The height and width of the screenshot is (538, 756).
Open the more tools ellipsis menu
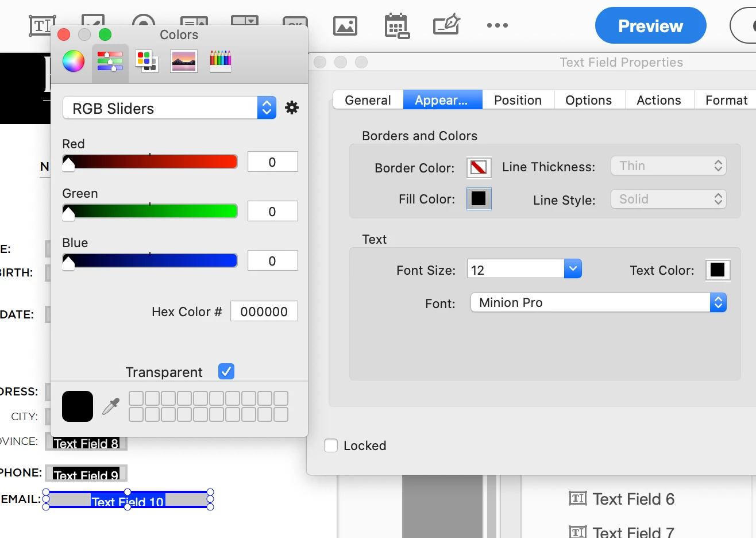(497, 25)
